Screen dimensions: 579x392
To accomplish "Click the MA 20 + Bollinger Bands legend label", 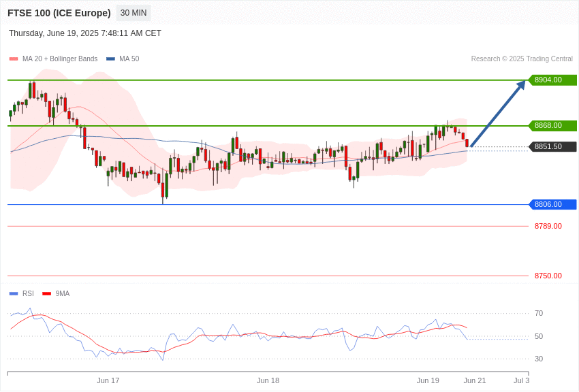I will (60, 59).
